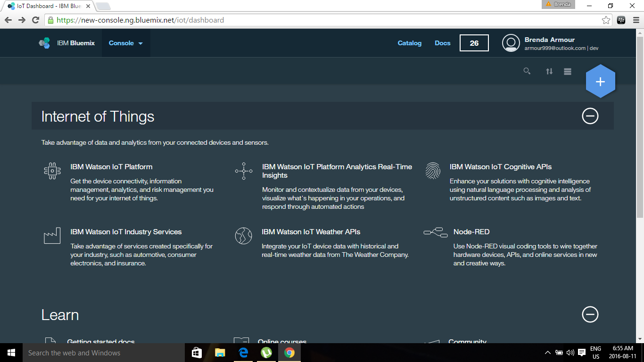The width and height of the screenshot is (644, 362).
Task: Open the Console dropdown menu
Action: coord(125,43)
